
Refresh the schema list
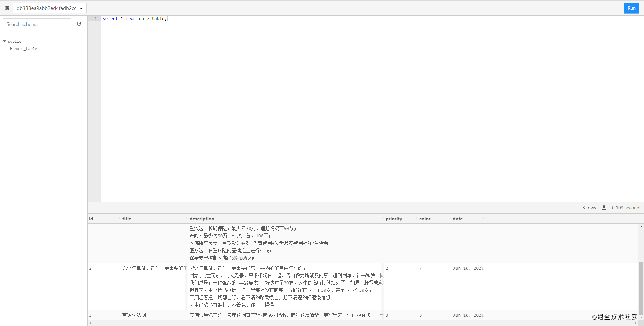(79, 24)
